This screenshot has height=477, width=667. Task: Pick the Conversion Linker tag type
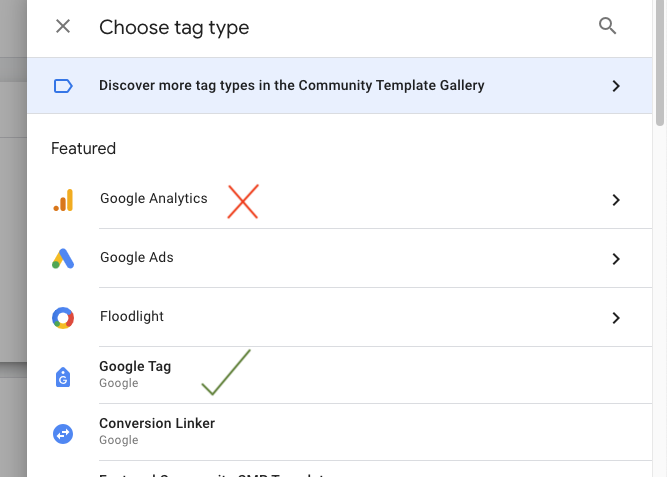(157, 424)
